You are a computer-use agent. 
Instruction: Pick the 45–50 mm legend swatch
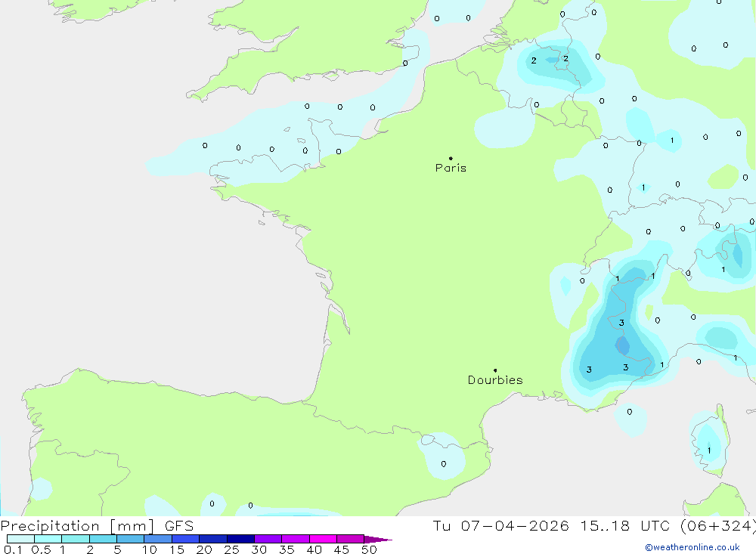(351, 539)
